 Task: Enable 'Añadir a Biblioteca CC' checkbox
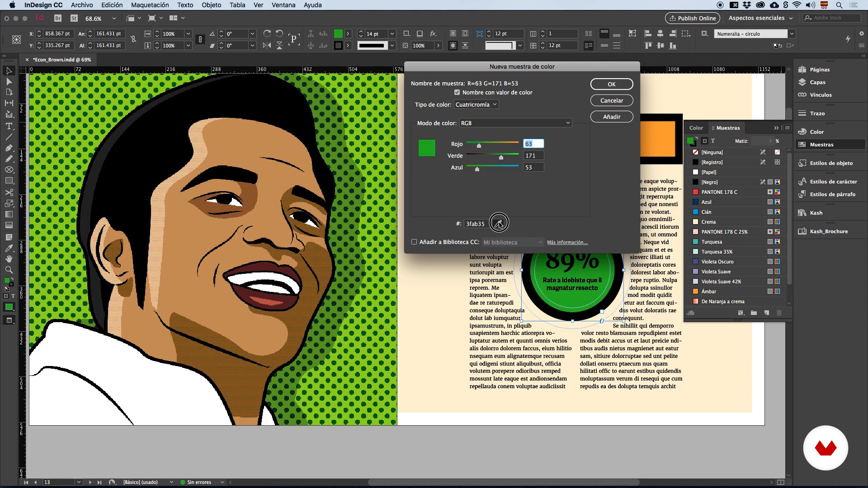tap(414, 242)
